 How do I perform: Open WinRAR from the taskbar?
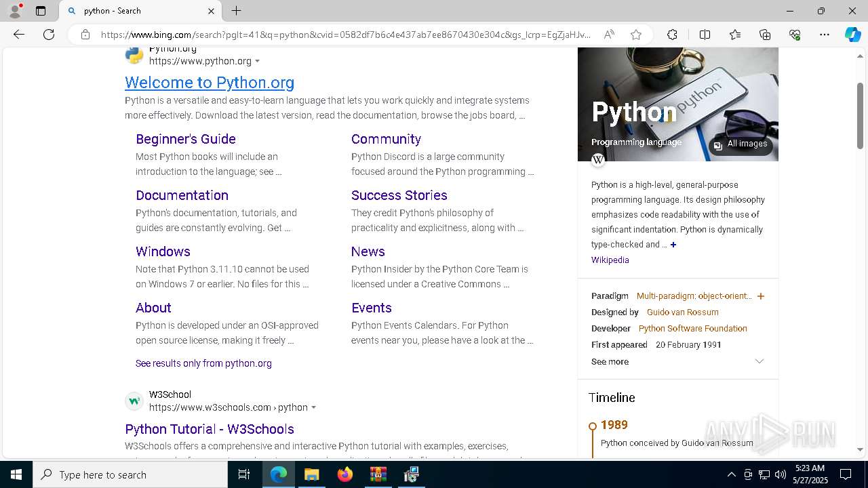pos(378,474)
